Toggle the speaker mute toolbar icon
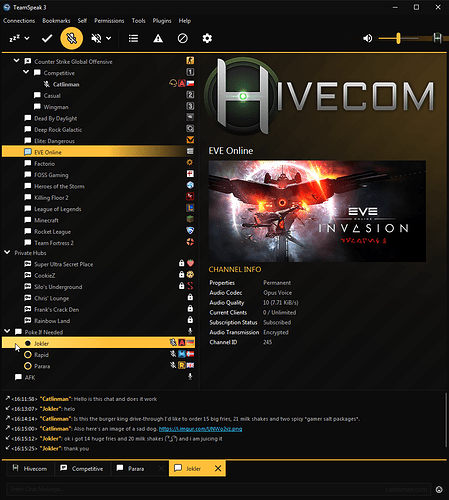The image size is (449, 500). [x=96, y=38]
